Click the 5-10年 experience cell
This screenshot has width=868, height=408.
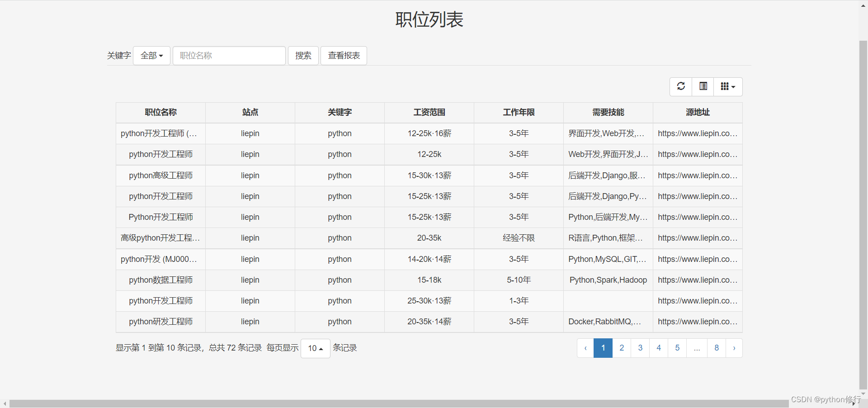tap(519, 280)
